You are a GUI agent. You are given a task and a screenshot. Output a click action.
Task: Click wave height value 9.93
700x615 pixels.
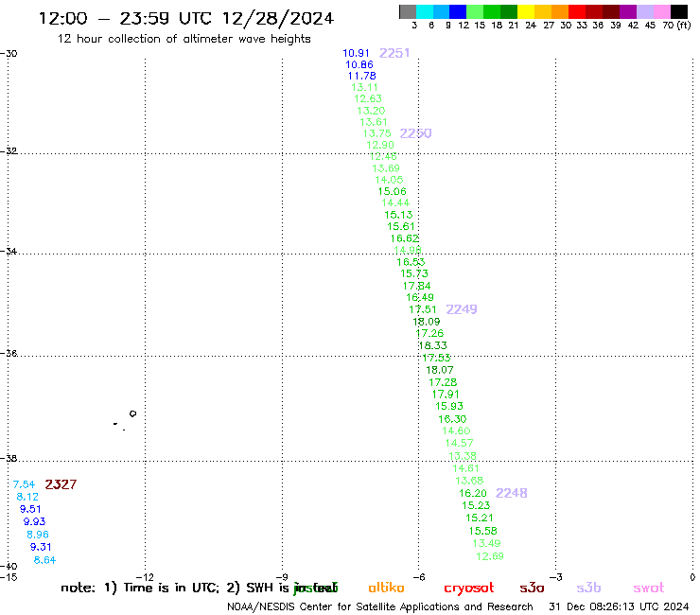tap(34, 521)
